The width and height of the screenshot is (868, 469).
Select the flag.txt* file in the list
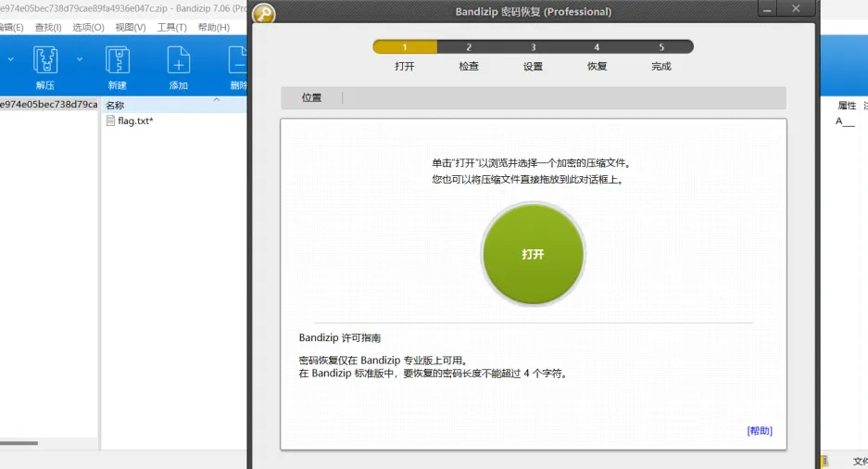pyautogui.click(x=135, y=120)
